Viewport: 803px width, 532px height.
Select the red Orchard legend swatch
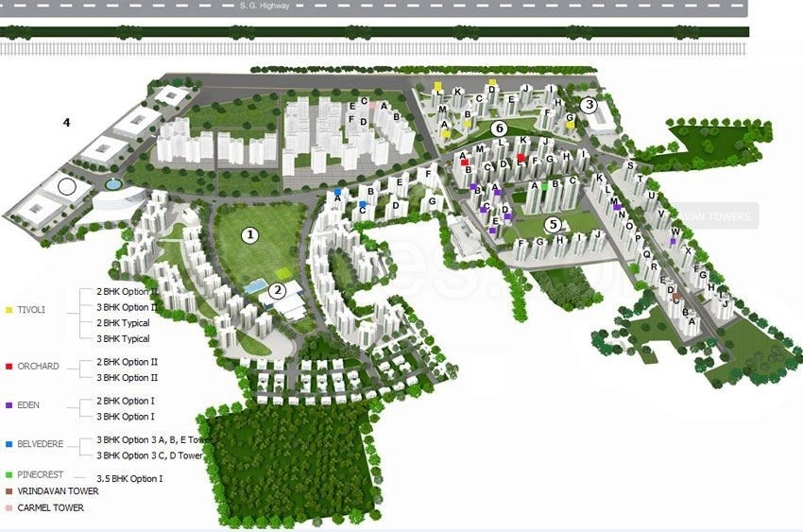(x=9, y=366)
